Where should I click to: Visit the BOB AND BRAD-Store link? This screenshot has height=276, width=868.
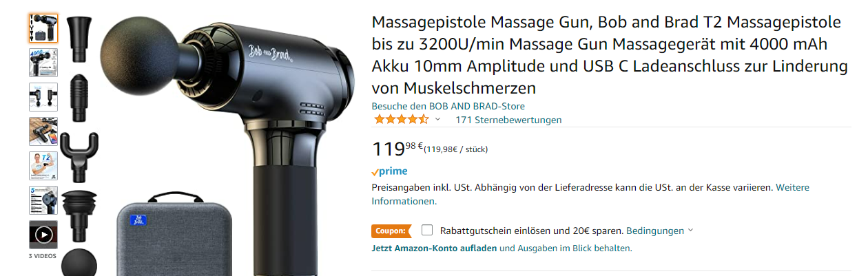point(448,106)
